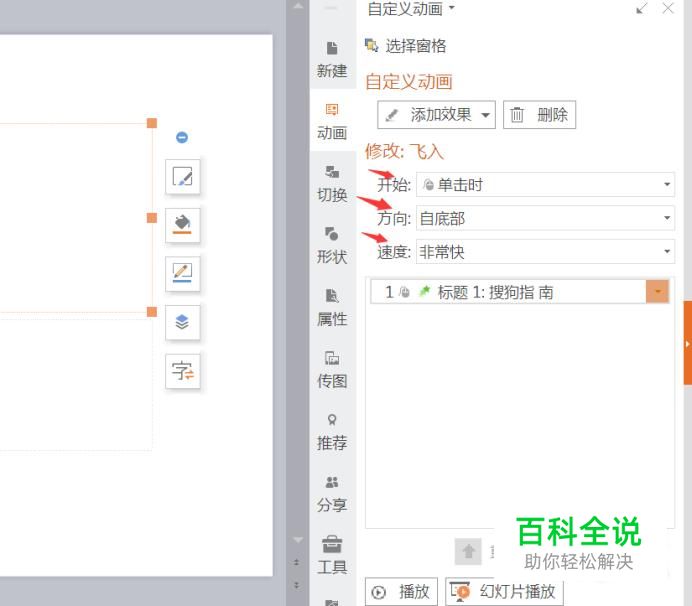Switch to the 动画 sidebar tab
The image size is (692, 606).
(x=332, y=121)
